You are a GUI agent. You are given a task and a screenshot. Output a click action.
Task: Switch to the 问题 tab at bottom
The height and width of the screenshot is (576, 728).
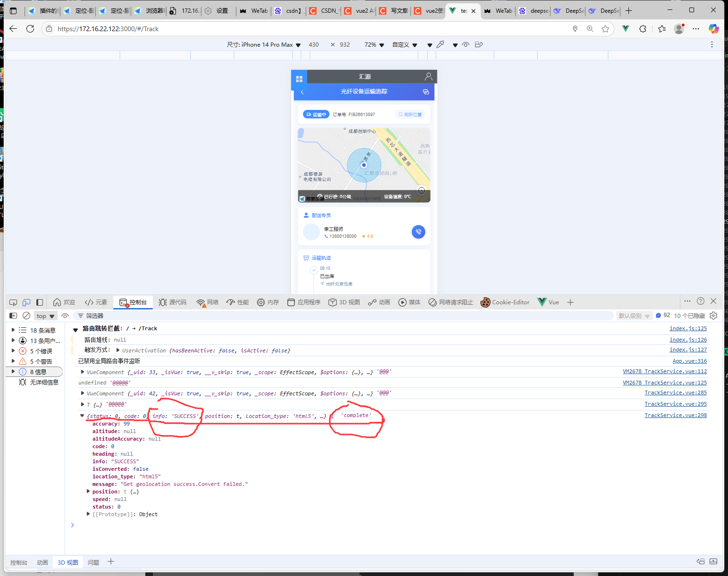point(93,562)
